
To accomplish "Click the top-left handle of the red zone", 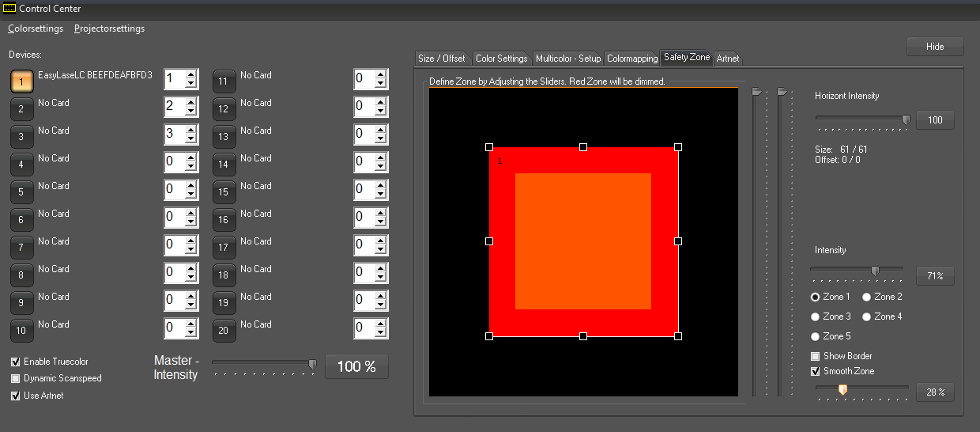I will coord(489,147).
